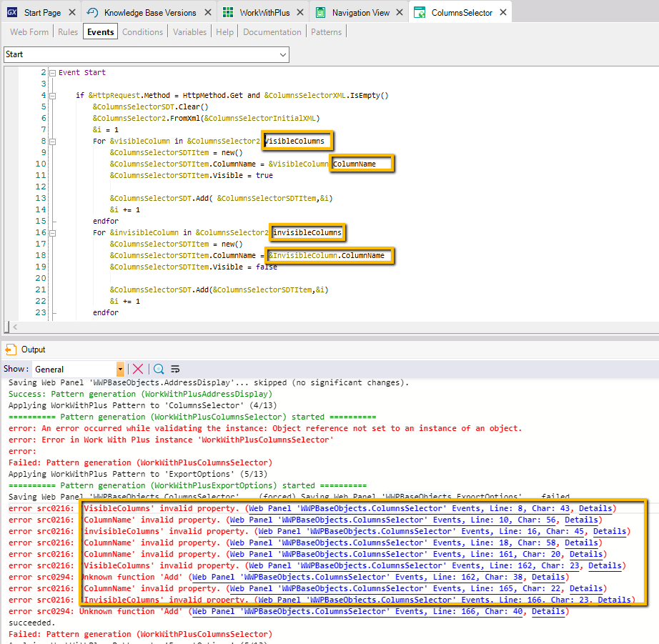659x644 pixels.
Task: Open Details link for Line 18 error
Action: click(581, 543)
